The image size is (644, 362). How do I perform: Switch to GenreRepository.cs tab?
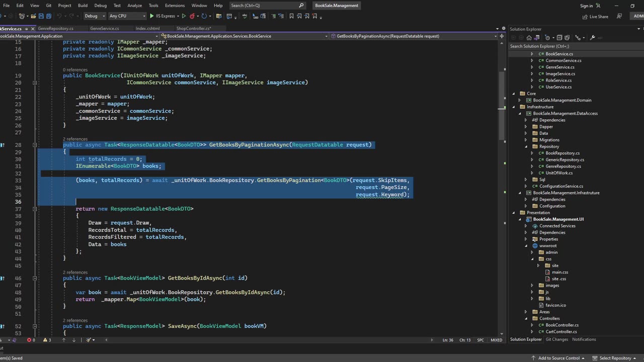tap(55, 29)
